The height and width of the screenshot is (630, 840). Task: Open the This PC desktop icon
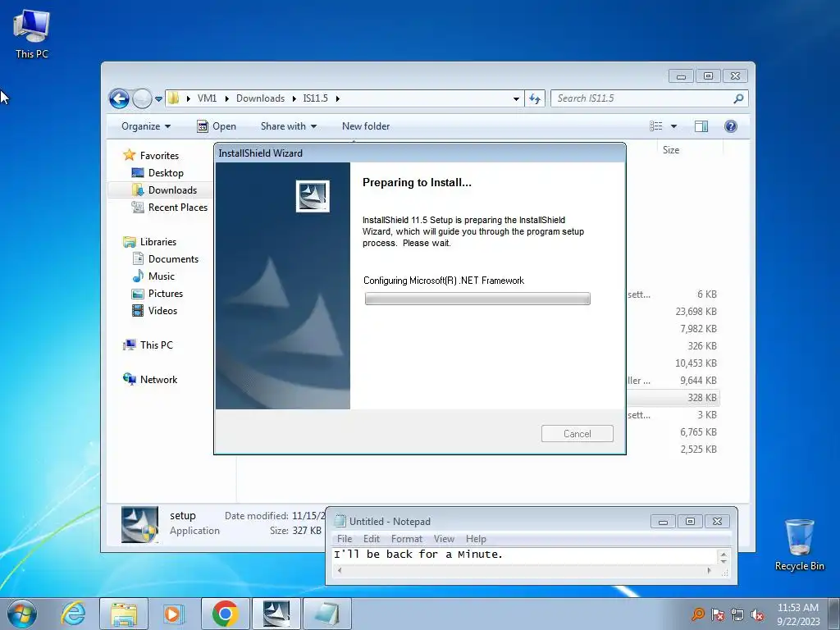32,34
